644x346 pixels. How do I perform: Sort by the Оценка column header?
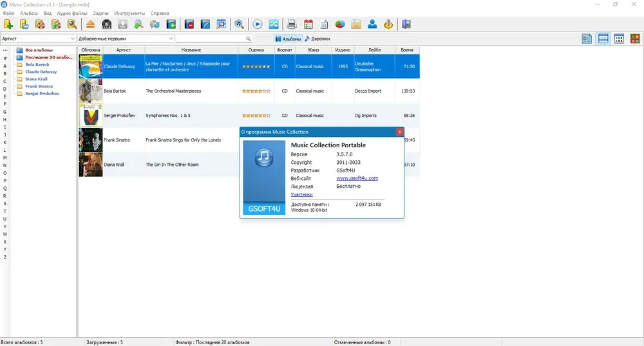click(256, 50)
